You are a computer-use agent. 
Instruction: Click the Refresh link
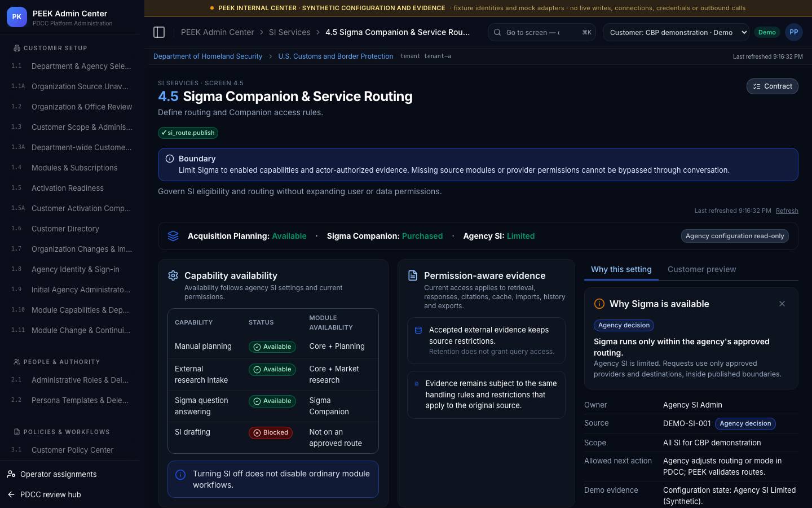pos(787,211)
